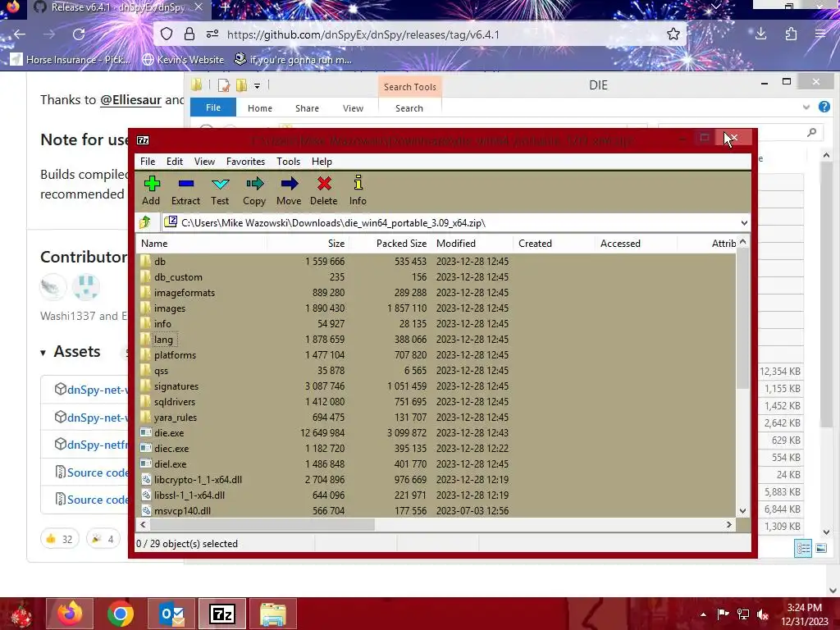The width and height of the screenshot is (840, 630).
Task: Click the Move toolbar button in 7-Zip
Action: pyautogui.click(x=289, y=190)
